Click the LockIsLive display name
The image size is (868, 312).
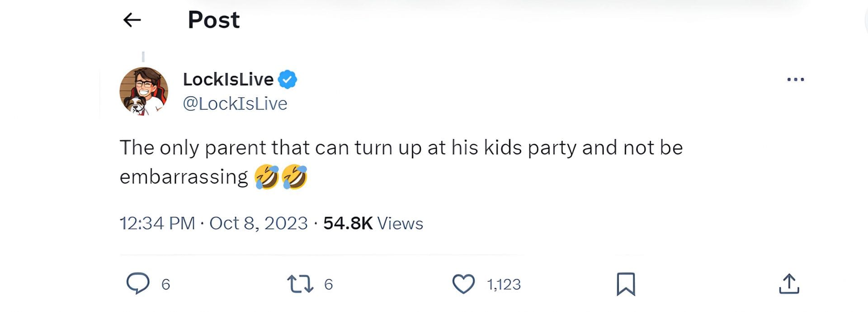pyautogui.click(x=228, y=80)
